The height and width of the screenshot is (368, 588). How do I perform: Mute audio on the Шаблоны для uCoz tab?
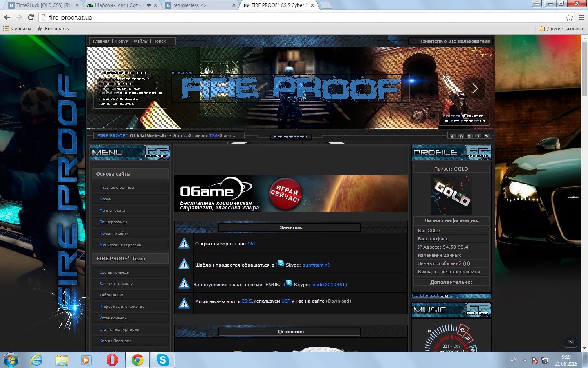(149, 5)
